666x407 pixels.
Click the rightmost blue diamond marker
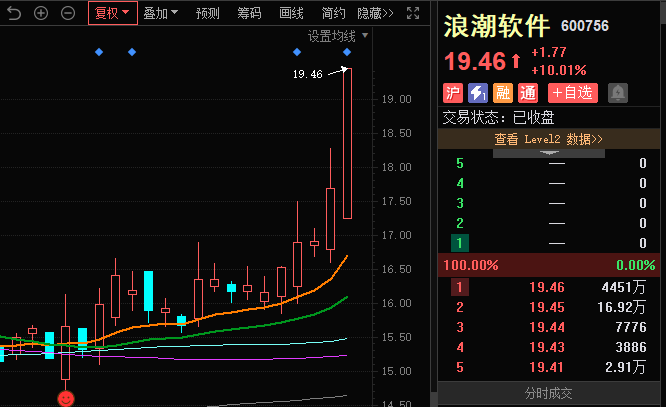tap(347, 52)
